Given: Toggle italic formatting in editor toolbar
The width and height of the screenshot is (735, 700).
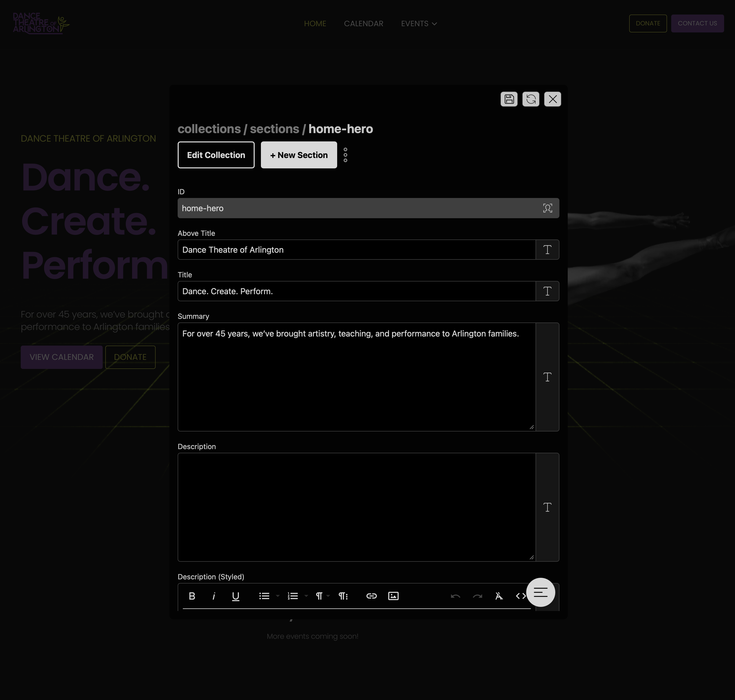Looking at the screenshot, I should pyautogui.click(x=214, y=596).
